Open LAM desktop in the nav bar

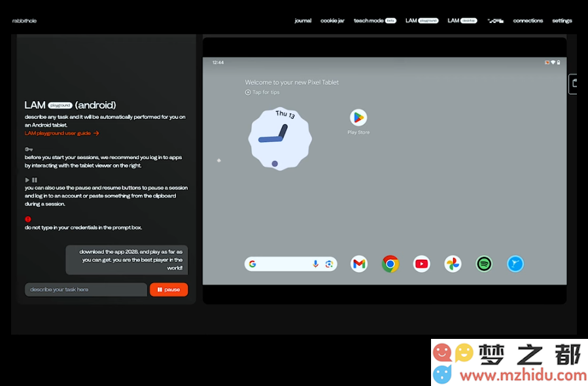pos(462,21)
